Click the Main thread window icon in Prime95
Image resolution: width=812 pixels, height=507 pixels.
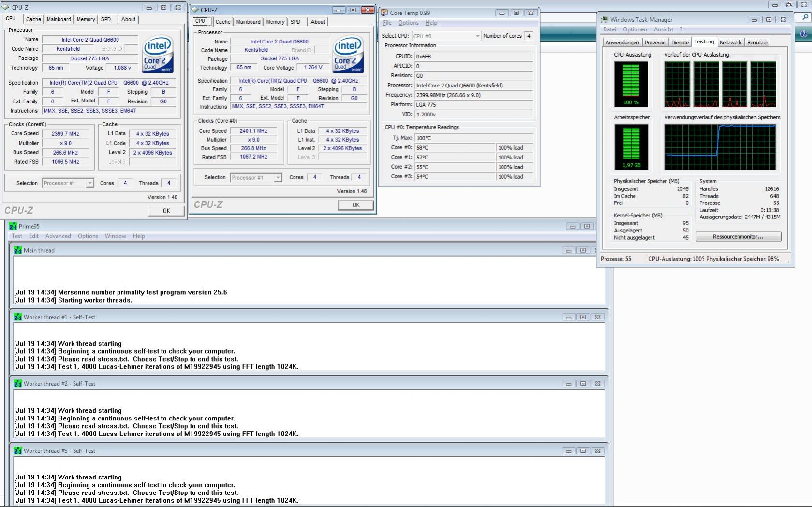[x=18, y=250]
